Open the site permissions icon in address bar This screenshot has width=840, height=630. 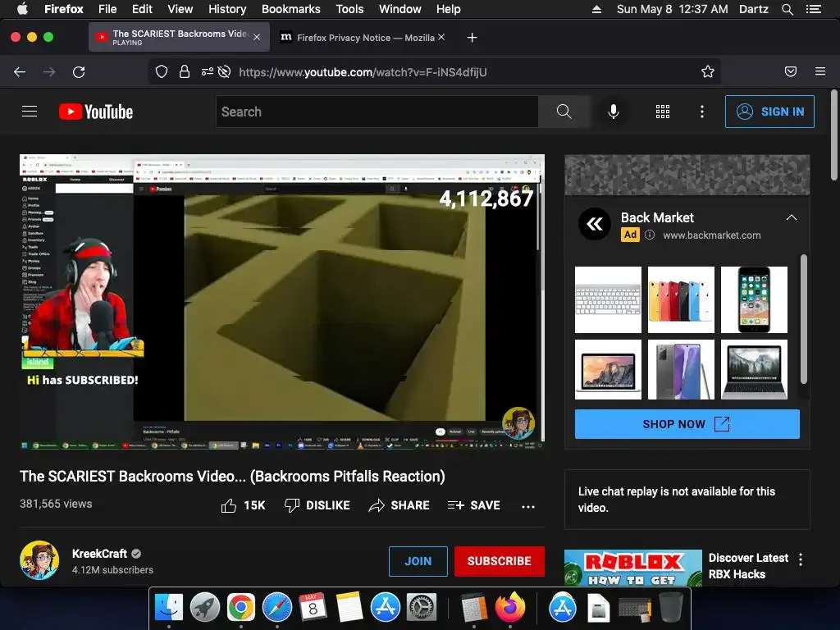207,72
